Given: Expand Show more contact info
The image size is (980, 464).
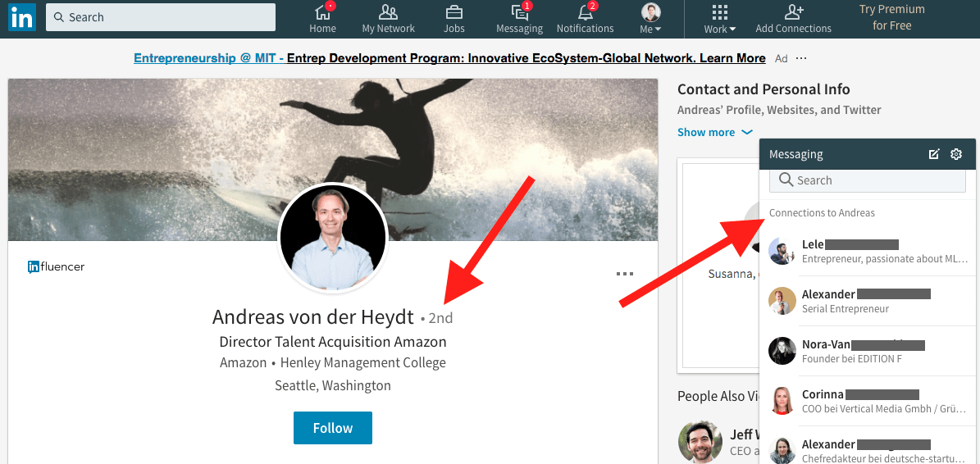Looking at the screenshot, I should coord(714,132).
